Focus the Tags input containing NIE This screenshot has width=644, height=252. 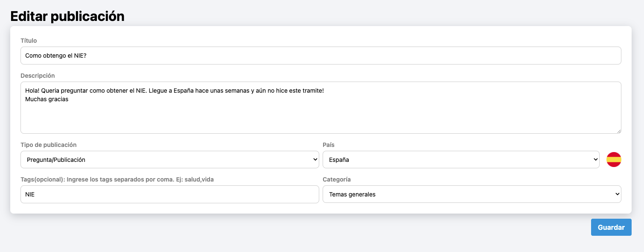pos(170,194)
